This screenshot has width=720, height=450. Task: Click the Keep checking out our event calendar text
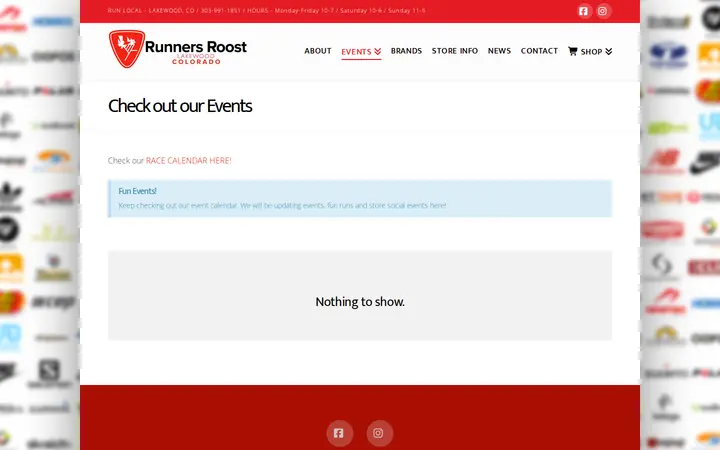[282, 205]
